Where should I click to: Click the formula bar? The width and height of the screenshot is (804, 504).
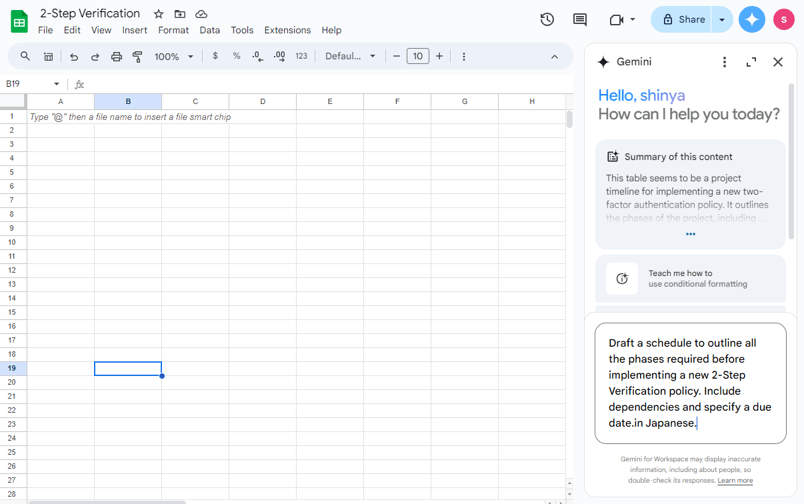point(328,84)
